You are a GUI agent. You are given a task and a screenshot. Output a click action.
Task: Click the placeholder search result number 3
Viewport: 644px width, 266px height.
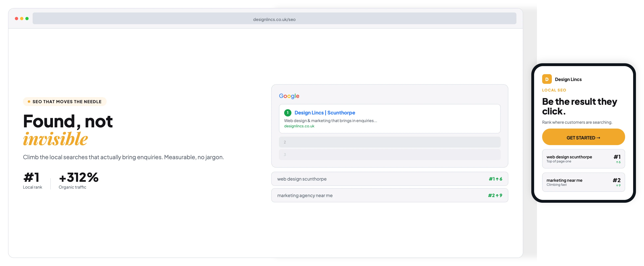point(389,155)
